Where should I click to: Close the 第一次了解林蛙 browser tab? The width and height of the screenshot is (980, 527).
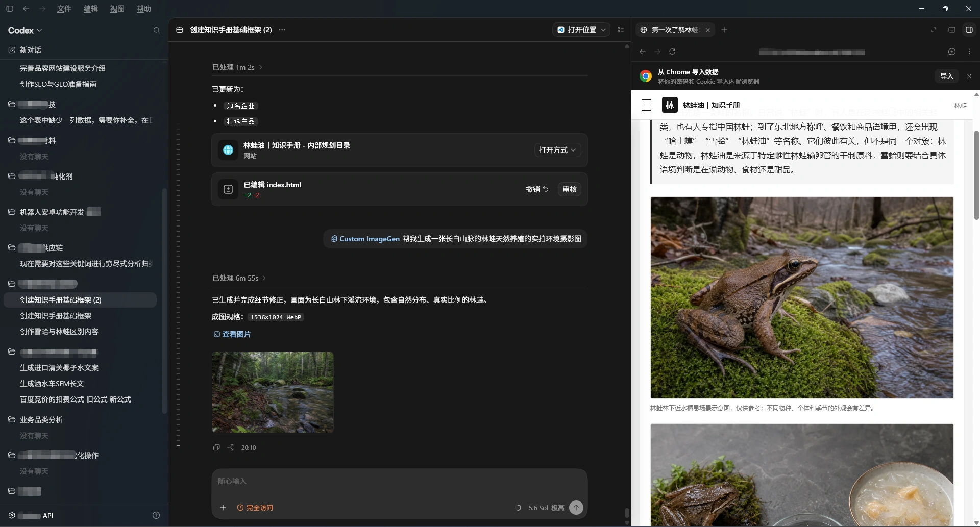(708, 30)
